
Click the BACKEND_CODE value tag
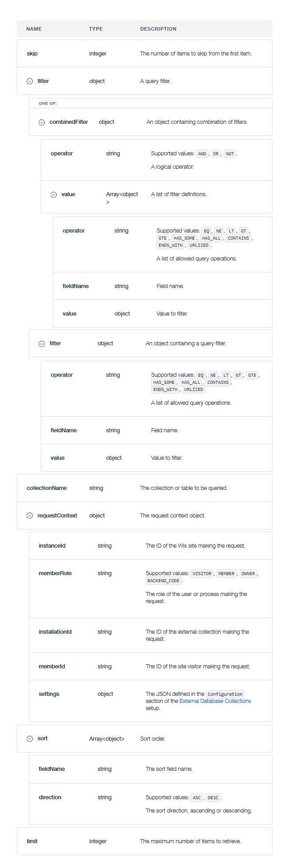pos(163,581)
